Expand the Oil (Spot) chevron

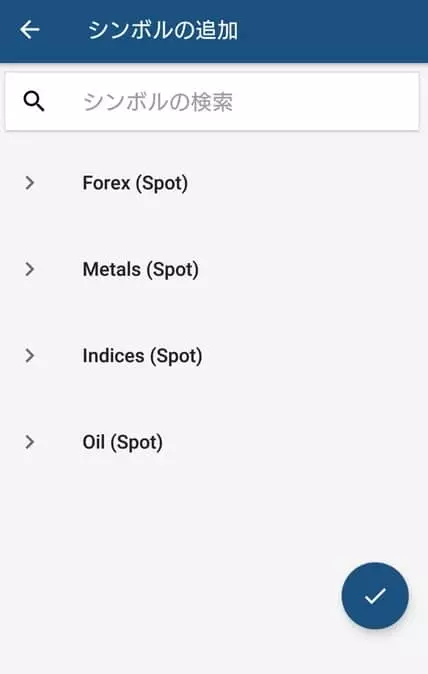pyautogui.click(x=29, y=442)
